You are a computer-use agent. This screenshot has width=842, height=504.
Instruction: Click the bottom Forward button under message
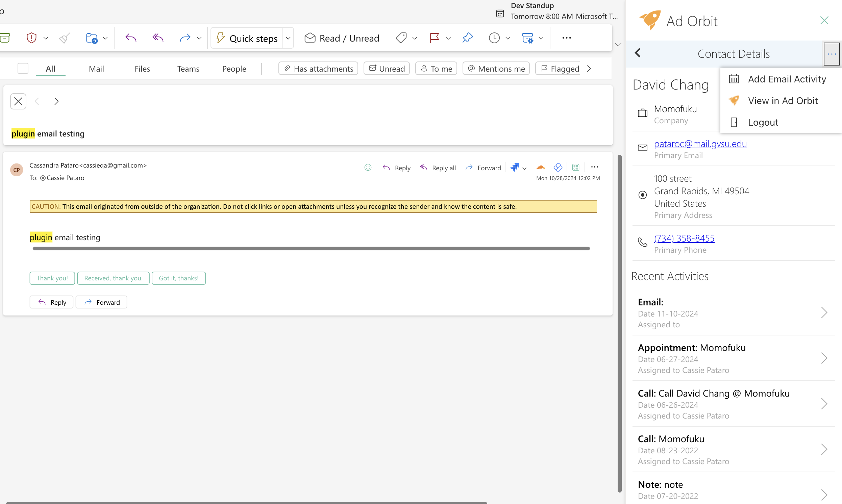click(101, 302)
